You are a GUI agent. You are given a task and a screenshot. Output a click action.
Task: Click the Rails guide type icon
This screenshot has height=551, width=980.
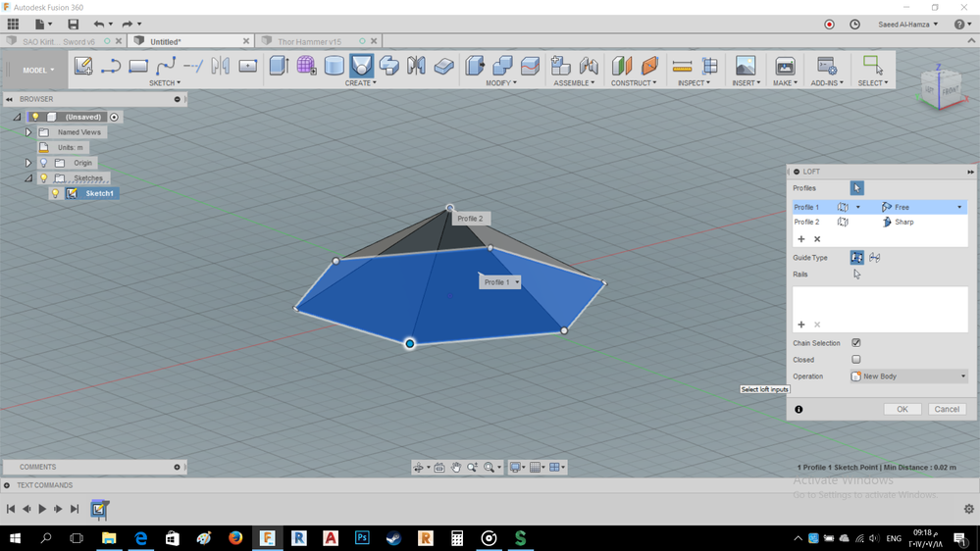856,258
